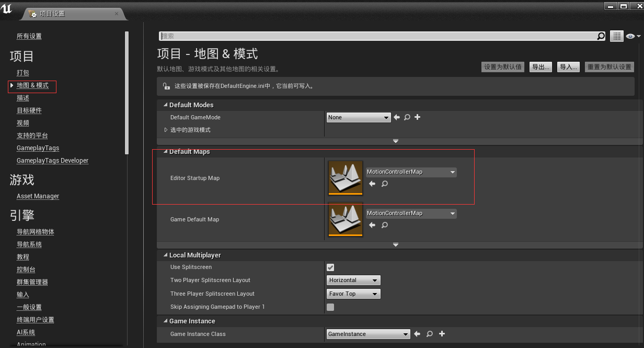The image size is (644, 348).
Task: Browse to Game Default Map with magnifier icon
Action: click(x=385, y=225)
